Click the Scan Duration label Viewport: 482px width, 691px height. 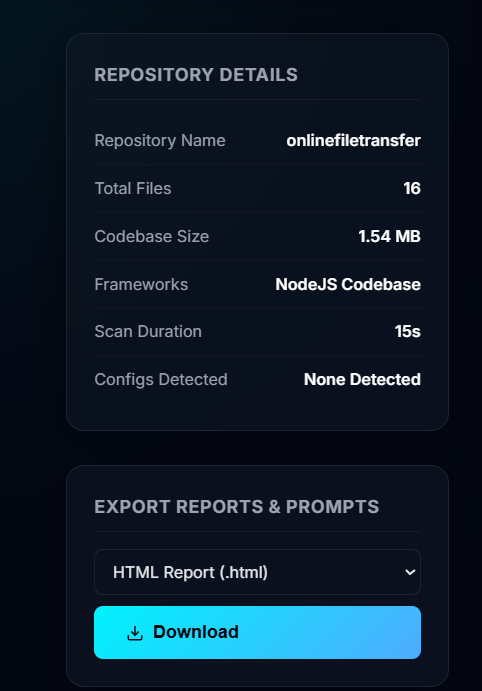point(148,331)
